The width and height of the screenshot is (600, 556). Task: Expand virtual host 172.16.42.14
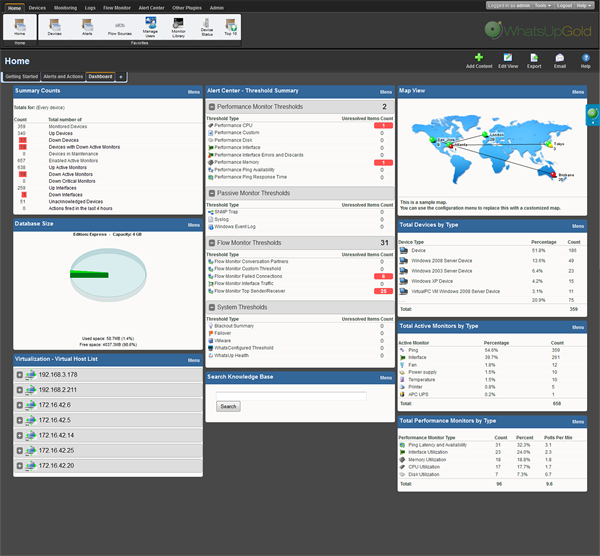click(20, 435)
